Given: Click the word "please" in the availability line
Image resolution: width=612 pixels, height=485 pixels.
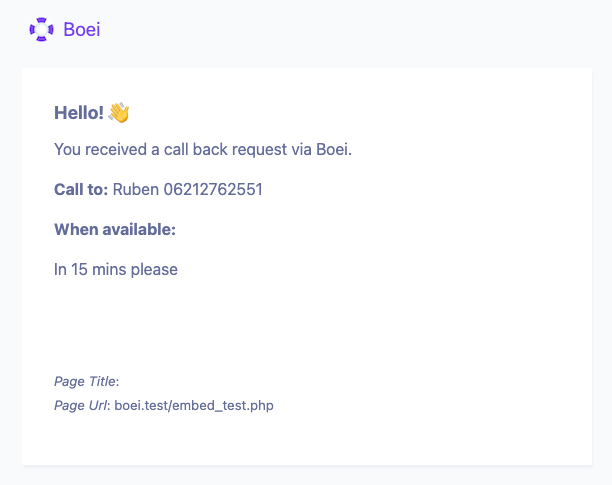Looking at the screenshot, I should click(x=155, y=269).
